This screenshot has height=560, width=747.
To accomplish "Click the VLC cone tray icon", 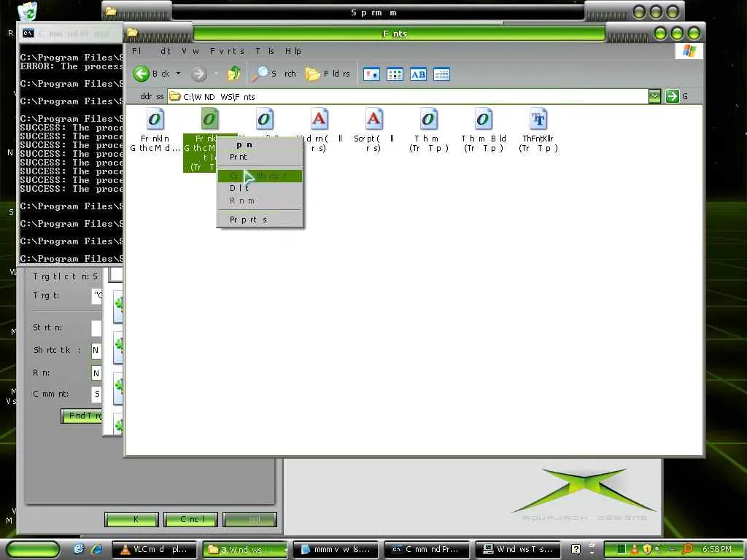I will 635,550.
